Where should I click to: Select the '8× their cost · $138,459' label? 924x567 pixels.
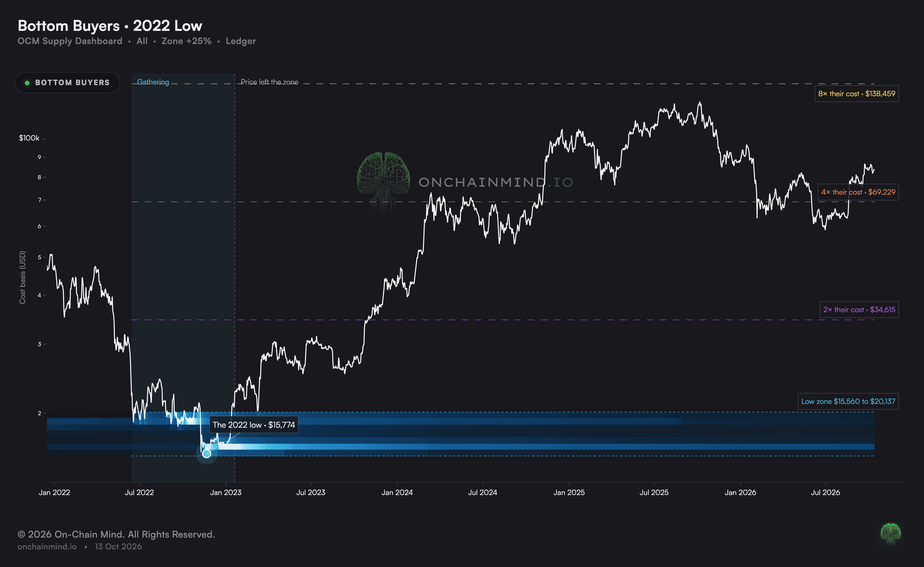pos(856,94)
